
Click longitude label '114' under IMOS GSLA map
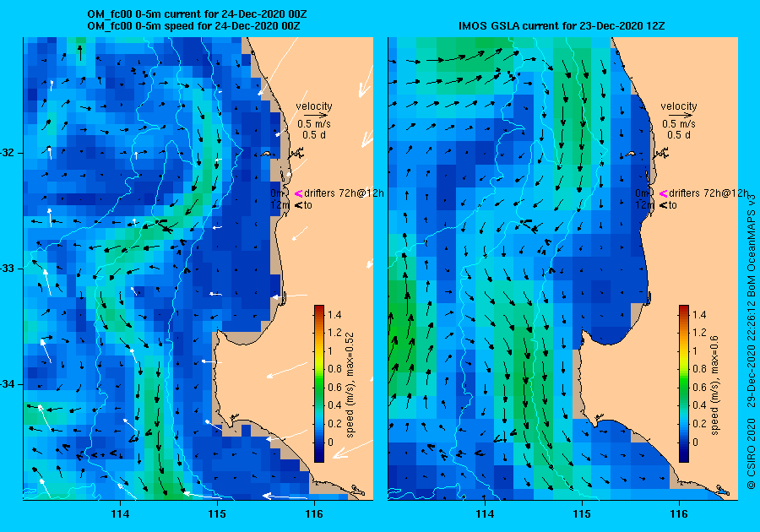[x=485, y=514]
